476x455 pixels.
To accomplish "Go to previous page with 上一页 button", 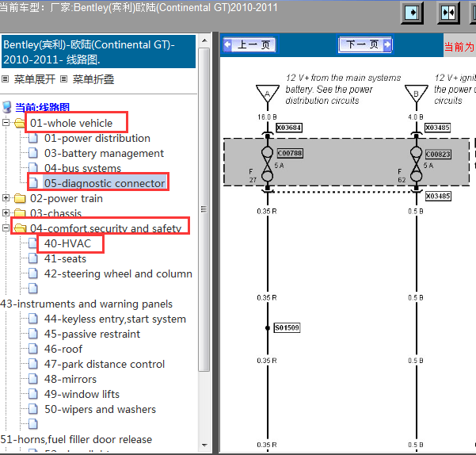I will tap(249, 45).
